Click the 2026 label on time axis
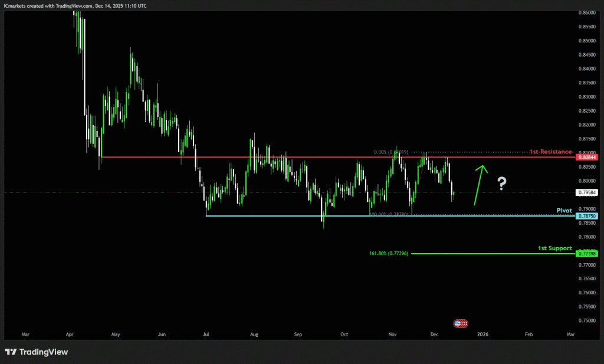Image resolution: width=604 pixels, height=364 pixels. pyautogui.click(x=482, y=334)
